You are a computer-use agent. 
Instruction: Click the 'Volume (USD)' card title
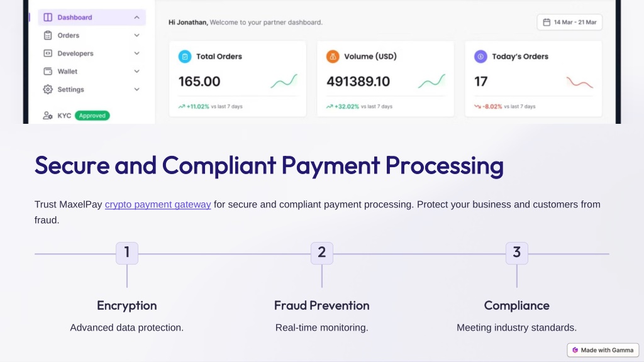pyautogui.click(x=370, y=56)
